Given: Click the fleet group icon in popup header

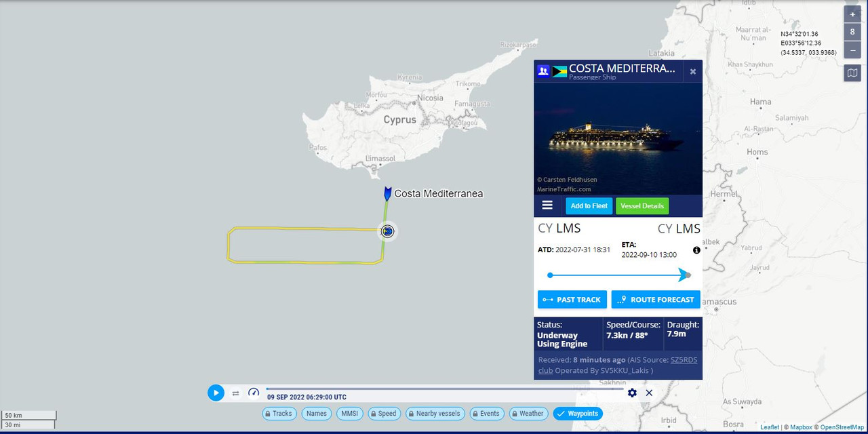Looking at the screenshot, I should tap(543, 71).
